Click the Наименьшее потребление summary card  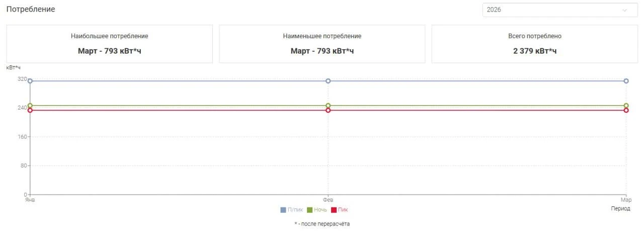coord(322,44)
